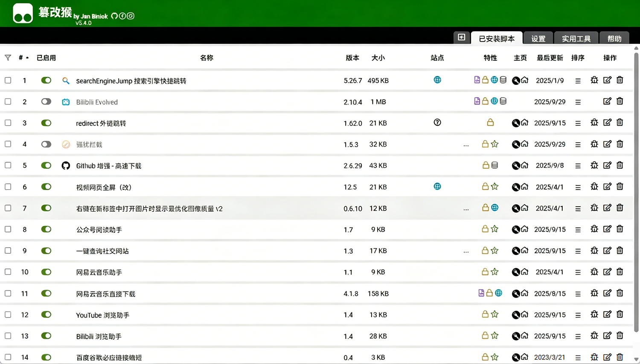Edit the Bilibili Evolved script
Screen dimensions: 640x364
click(x=607, y=101)
